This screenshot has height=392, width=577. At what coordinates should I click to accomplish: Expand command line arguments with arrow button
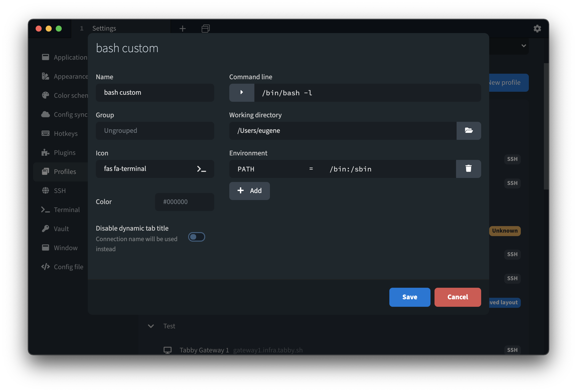point(242,92)
